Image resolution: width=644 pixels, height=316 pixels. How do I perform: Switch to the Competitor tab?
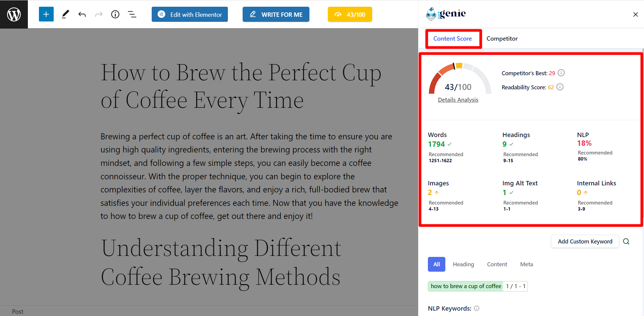(502, 38)
